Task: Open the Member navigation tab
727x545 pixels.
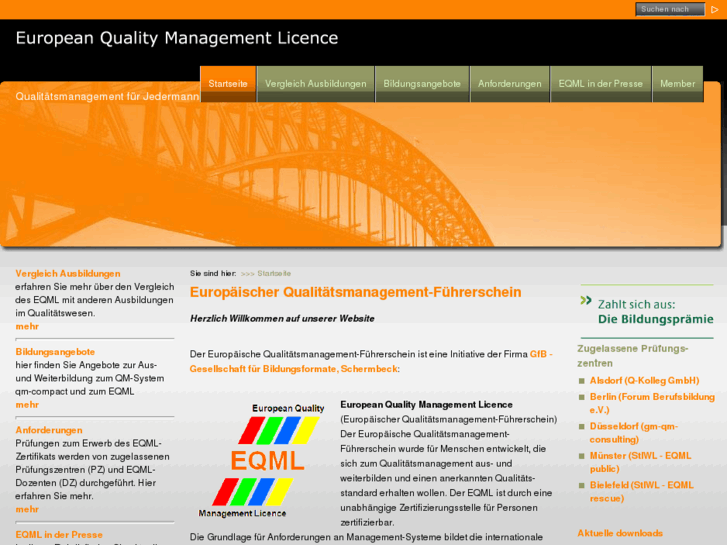Action: [x=677, y=84]
